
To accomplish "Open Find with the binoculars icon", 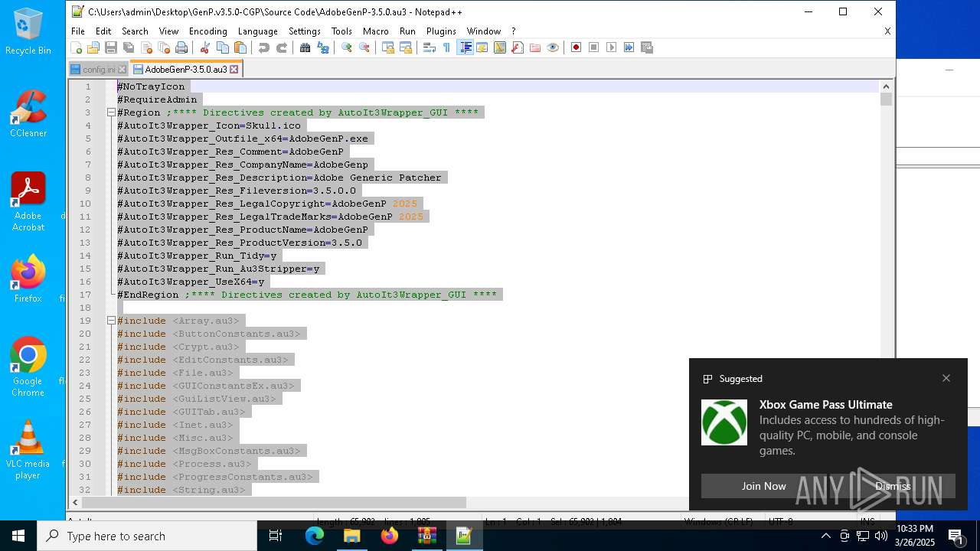I will pos(305,47).
